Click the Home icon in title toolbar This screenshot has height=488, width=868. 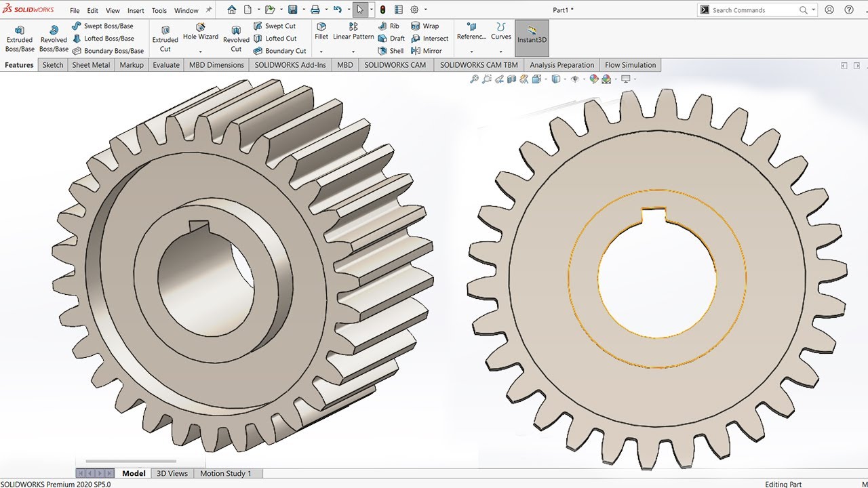tap(232, 9)
